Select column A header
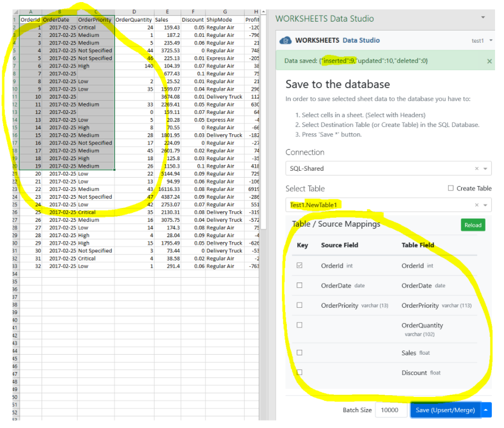This screenshot has width=504, height=428. point(31,12)
